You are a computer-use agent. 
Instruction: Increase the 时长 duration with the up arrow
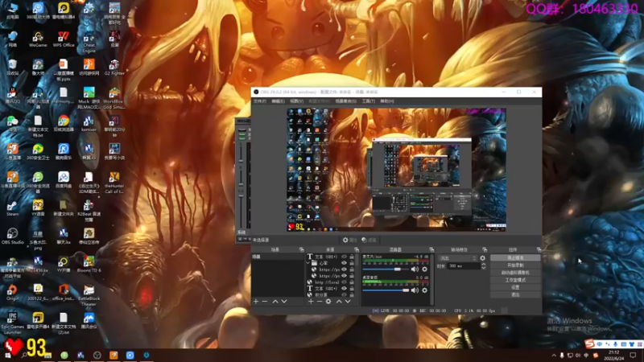(x=484, y=265)
